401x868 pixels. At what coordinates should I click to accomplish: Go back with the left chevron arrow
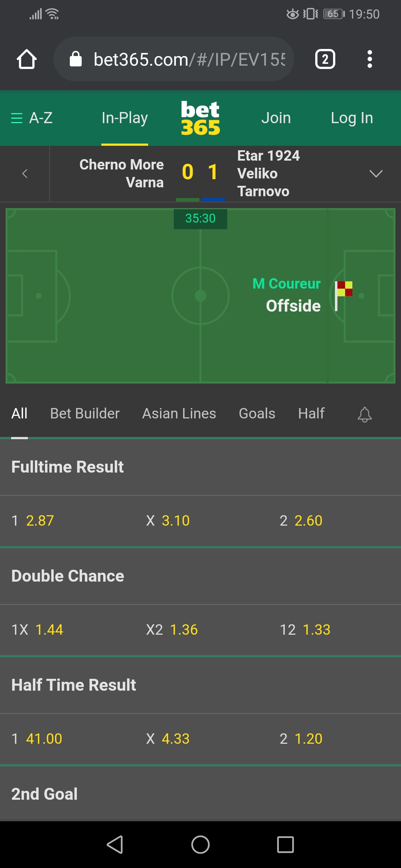click(x=25, y=174)
